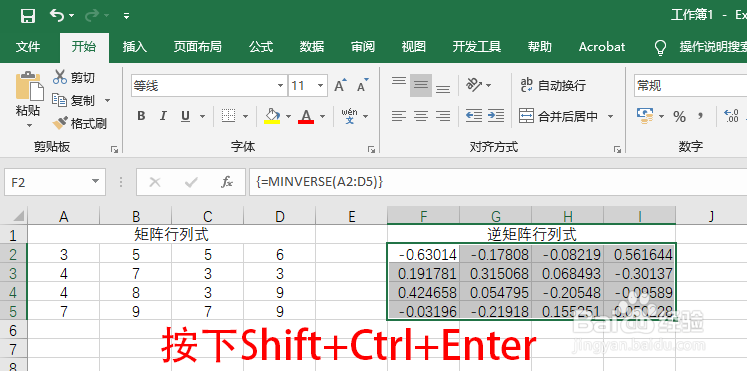Switch to the 页面布局 ribbon tab
747x371 pixels.
197,46
